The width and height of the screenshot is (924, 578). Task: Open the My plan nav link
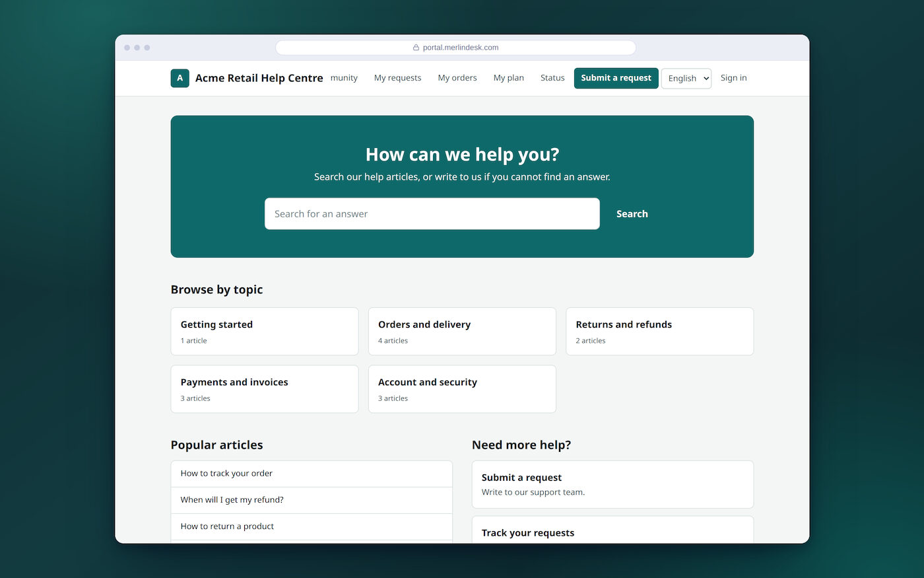(x=509, y=78)
